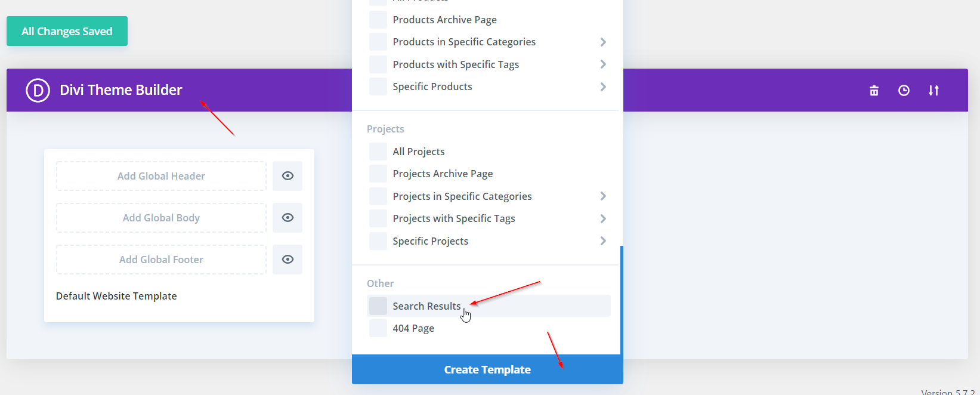980x395 pixels.
Task: Tick the All Projects checkbox
Action: (378, 152)
